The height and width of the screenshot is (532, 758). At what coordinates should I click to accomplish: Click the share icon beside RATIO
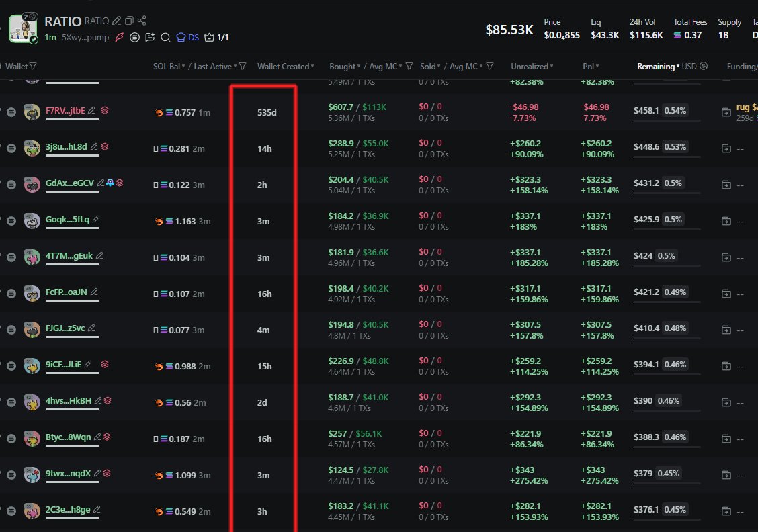coord(141,21)
